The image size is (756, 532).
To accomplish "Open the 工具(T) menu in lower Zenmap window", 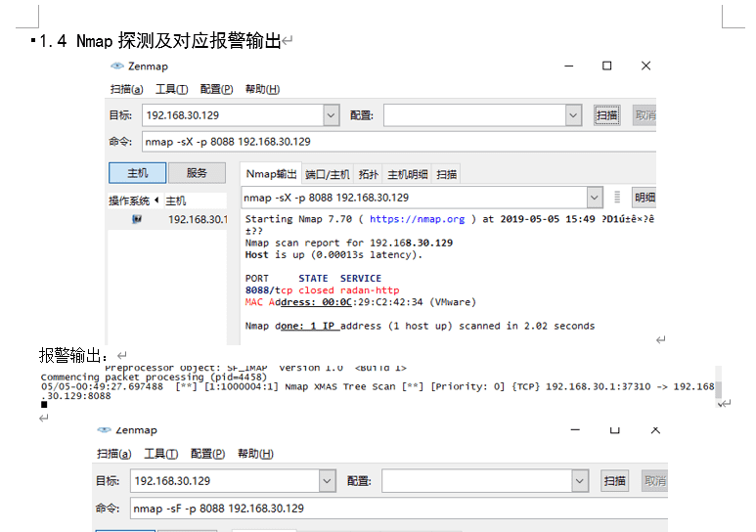I will pos(161,454).
